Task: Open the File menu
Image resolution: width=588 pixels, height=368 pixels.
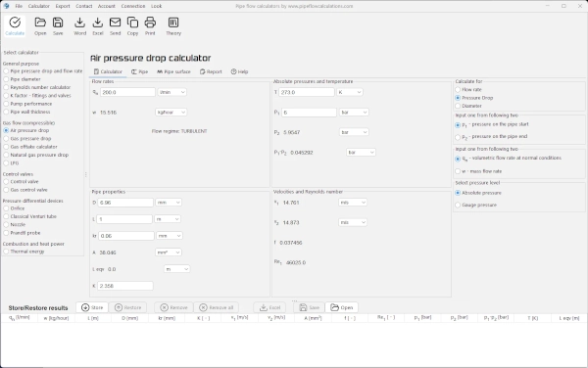Action: [x=19, y=6]
